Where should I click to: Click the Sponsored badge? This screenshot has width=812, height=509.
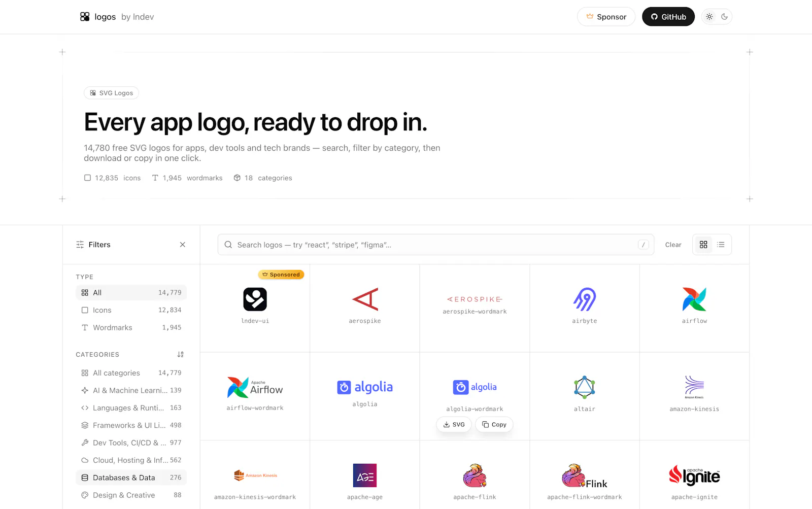point(281,275)
